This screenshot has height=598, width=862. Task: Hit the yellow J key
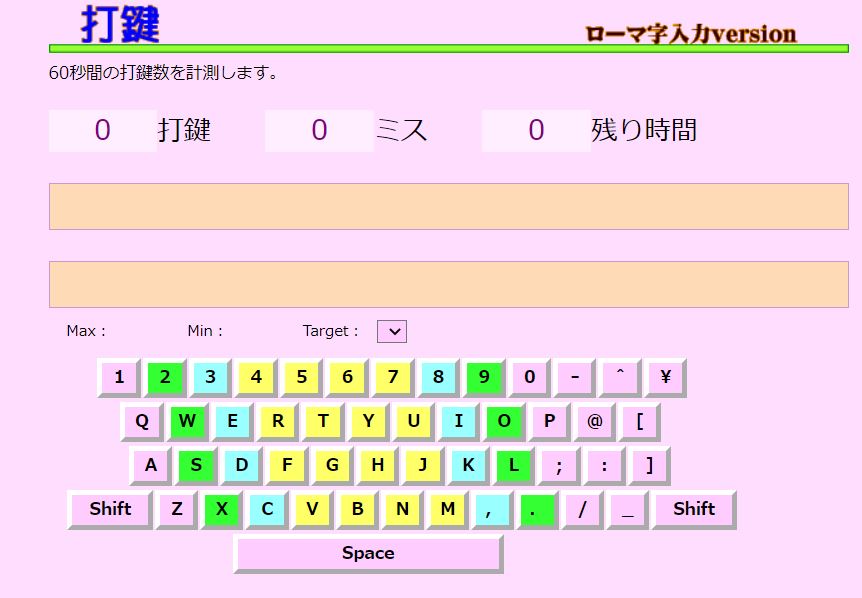[x=422, y=465]
